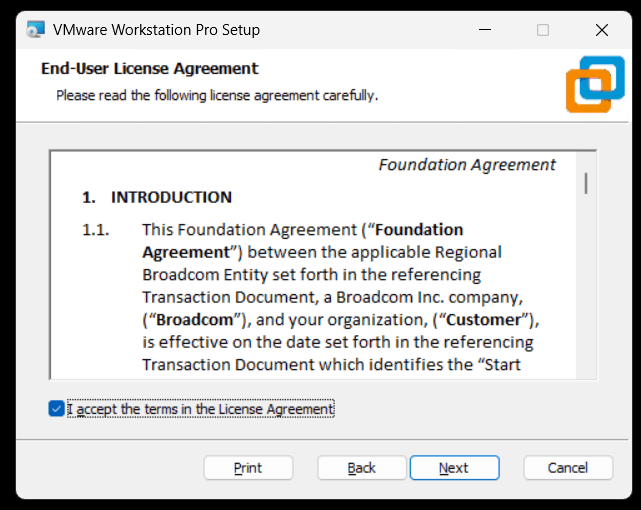Click the greyed-out maximize window button
The width and height of the screenshot is (641, 510).
click(x=543, y=30)
